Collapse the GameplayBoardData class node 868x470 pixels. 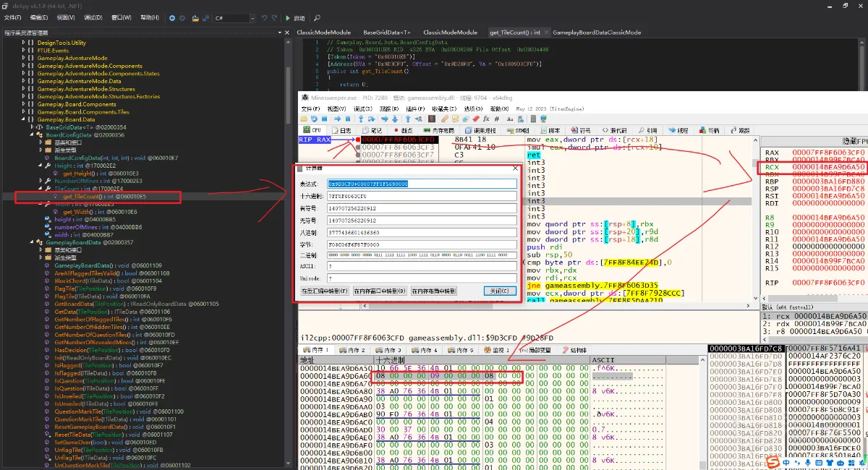point(32,242)
